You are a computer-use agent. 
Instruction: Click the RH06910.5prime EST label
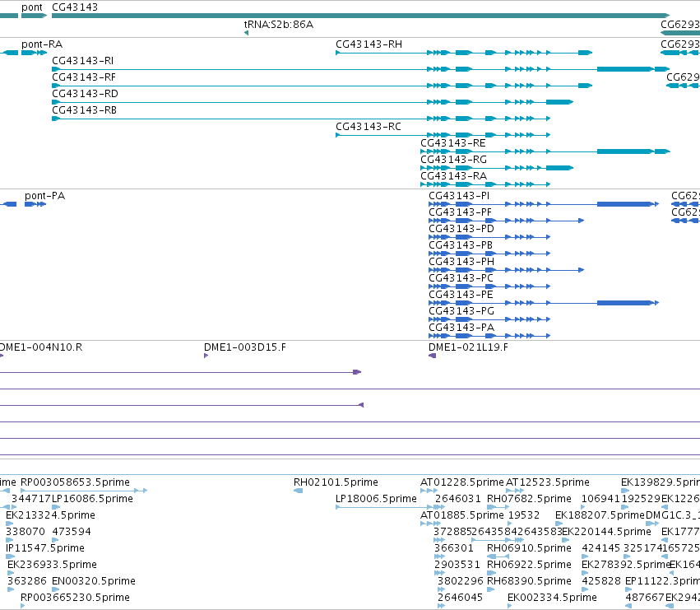click(529, 548)
